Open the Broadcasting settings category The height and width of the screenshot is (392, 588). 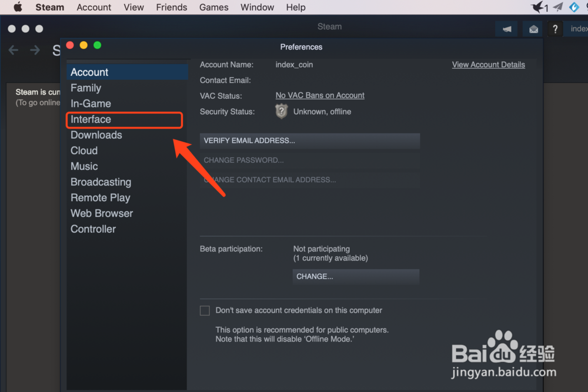[x=127, y=182]
